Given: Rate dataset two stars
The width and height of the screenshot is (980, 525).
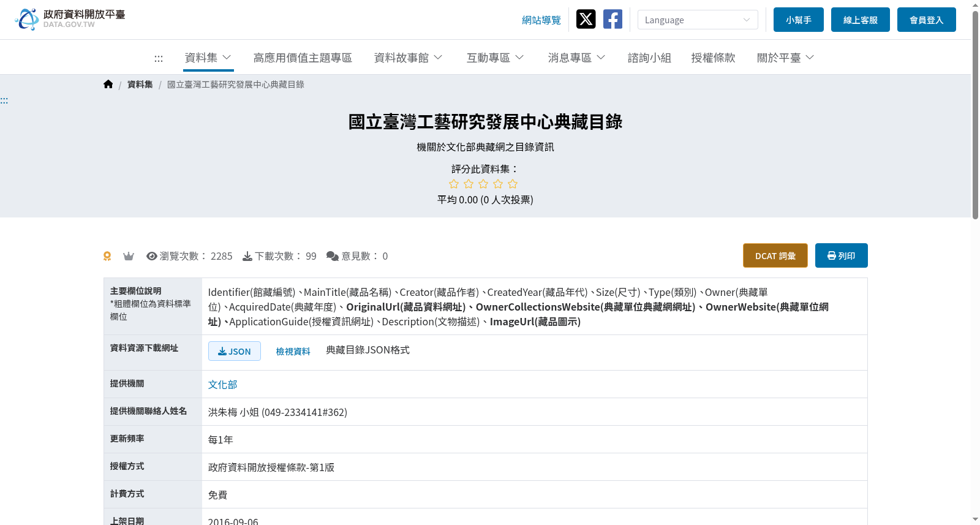Looking at the screenshot, I should click(469, 184).
